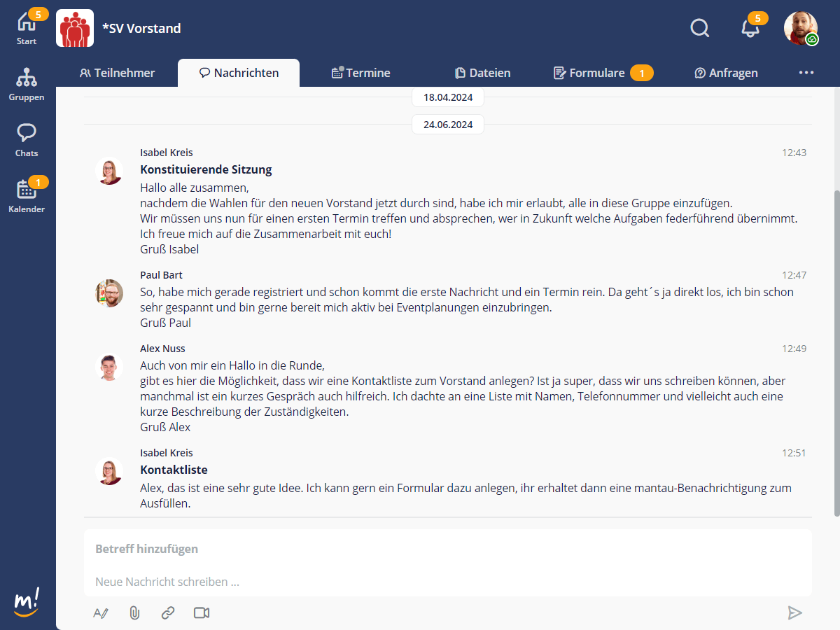The height and width of the screenshot is (630, 840).
Task: Click the text formatting icon
Action: tap(101, 613)
